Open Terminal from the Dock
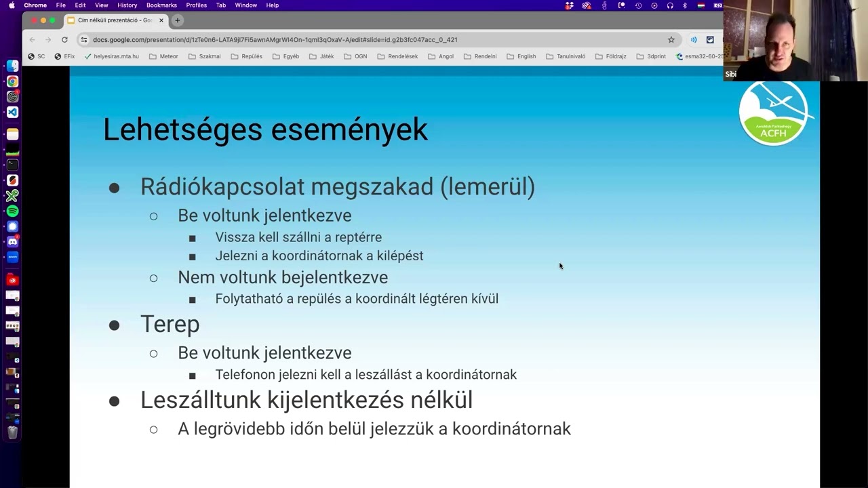The width and height of the screenshot is (868, 488). [x=12, y=165]
